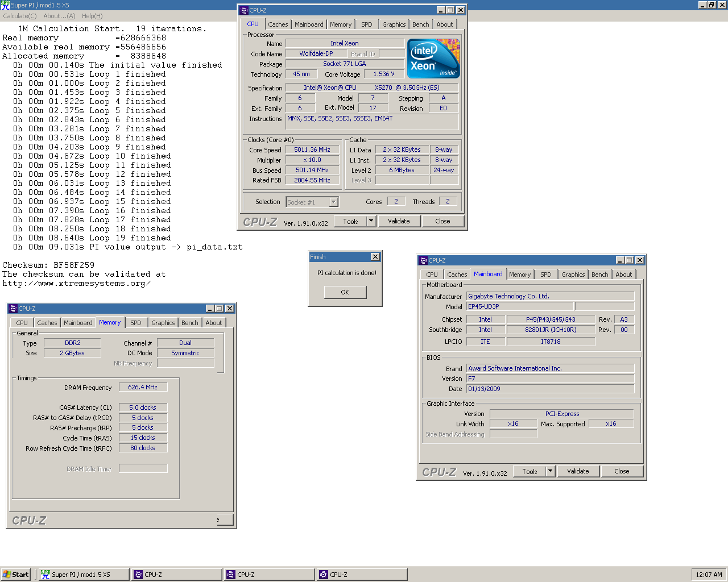Click the Bus Speed value 501.14 MHz
This screenshot has height=582, width=728.
(312, 170)
